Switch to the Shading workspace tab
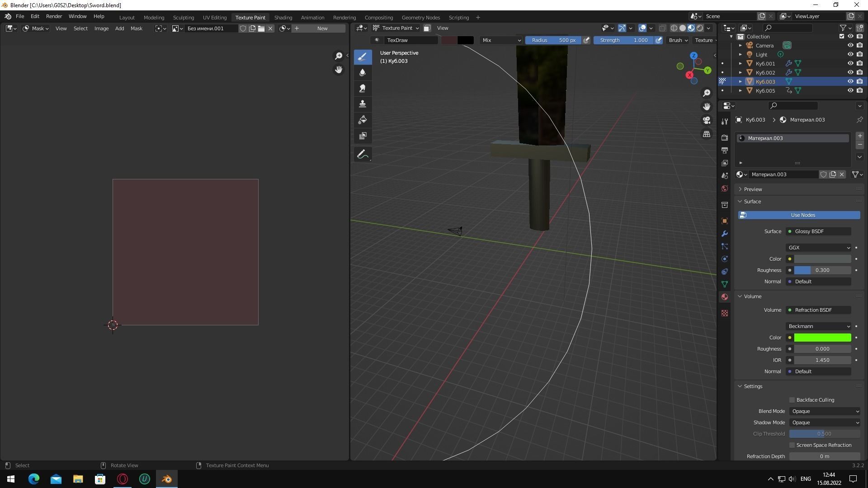This screenshot has width=868, height=488. [283, 17]
